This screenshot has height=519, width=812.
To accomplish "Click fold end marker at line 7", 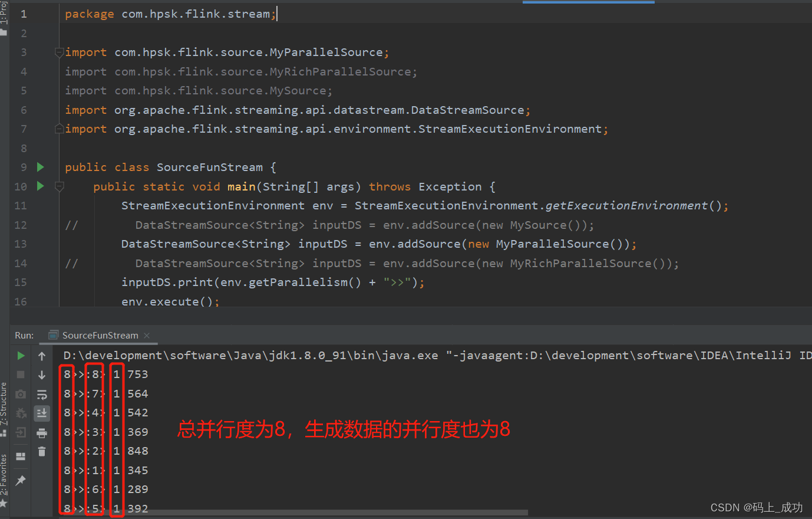I will [x=59, y=129].
